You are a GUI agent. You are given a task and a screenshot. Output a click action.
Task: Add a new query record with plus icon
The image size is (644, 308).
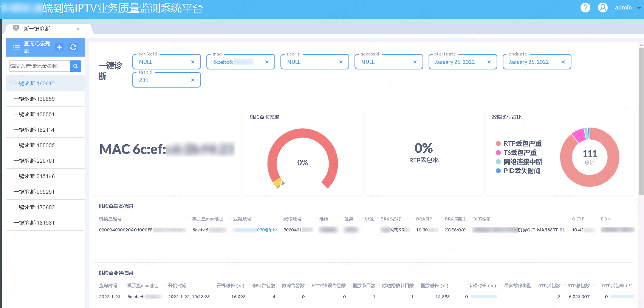(59, 47)
